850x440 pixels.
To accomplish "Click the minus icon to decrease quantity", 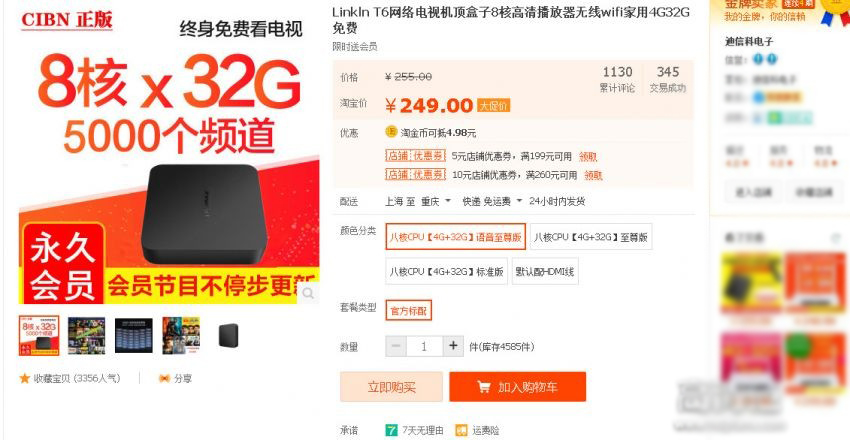I will (x=396, y=346).
